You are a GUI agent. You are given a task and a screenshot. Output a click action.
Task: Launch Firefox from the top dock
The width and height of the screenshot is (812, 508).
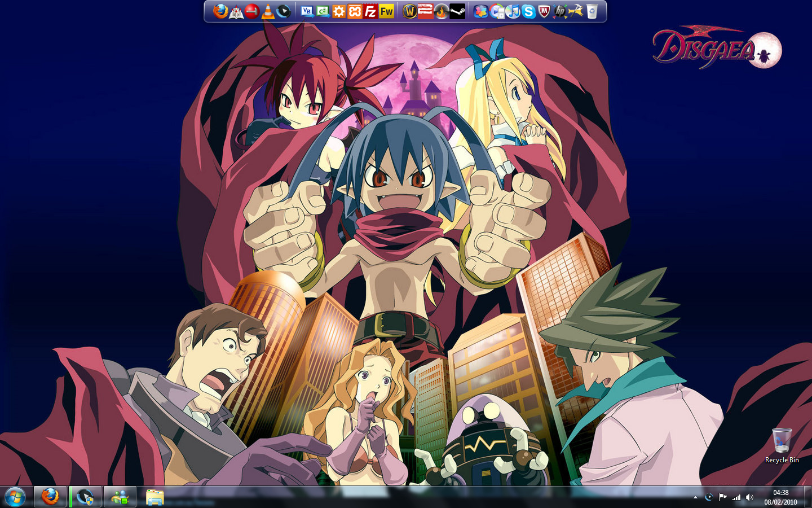click(x=220, y=11)
